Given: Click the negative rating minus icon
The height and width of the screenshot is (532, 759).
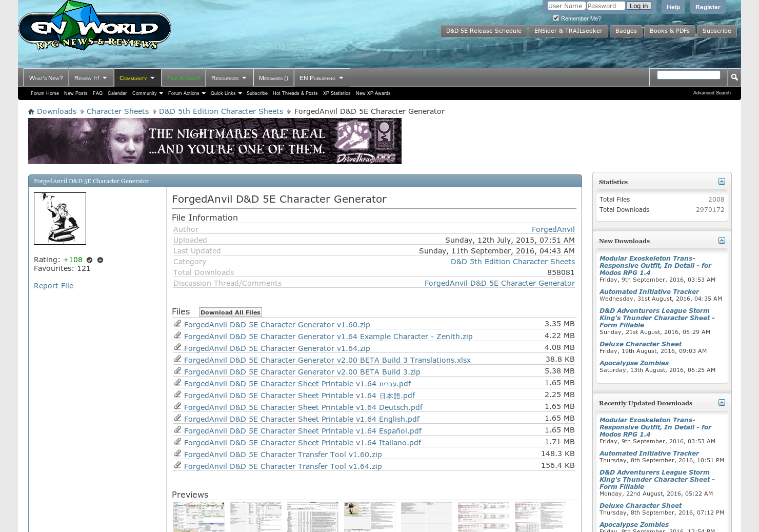Looking at the screenshot, I should pos(101,260).
